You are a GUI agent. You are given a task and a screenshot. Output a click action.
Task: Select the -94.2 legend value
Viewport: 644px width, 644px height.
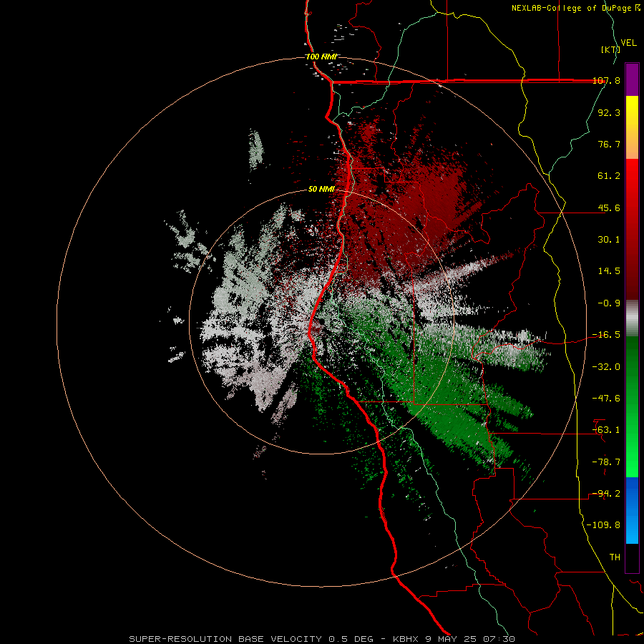pyautogui.click(x=606, y=494)
